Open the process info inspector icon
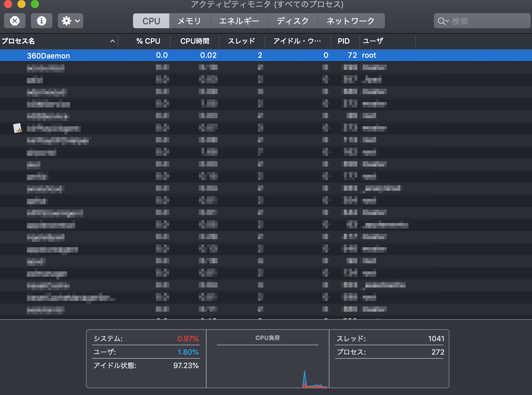Screen dimensions: 532x395 coord(42,21)
